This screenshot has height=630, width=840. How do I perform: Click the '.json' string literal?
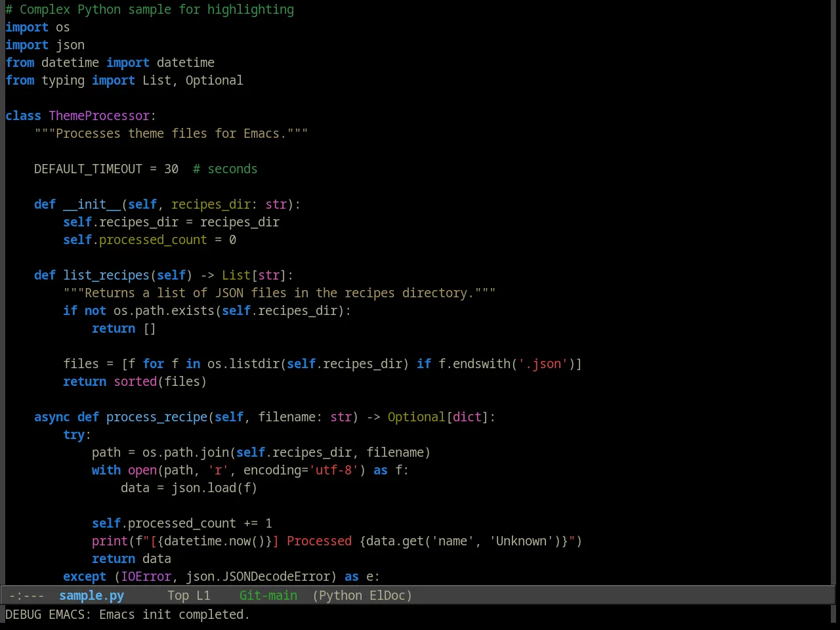[x=543, y=364]
